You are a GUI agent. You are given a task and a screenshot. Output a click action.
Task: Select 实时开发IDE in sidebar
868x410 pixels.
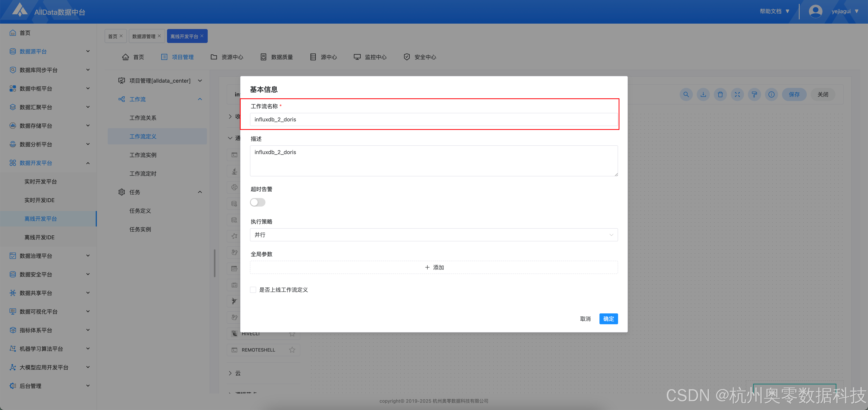39,200
